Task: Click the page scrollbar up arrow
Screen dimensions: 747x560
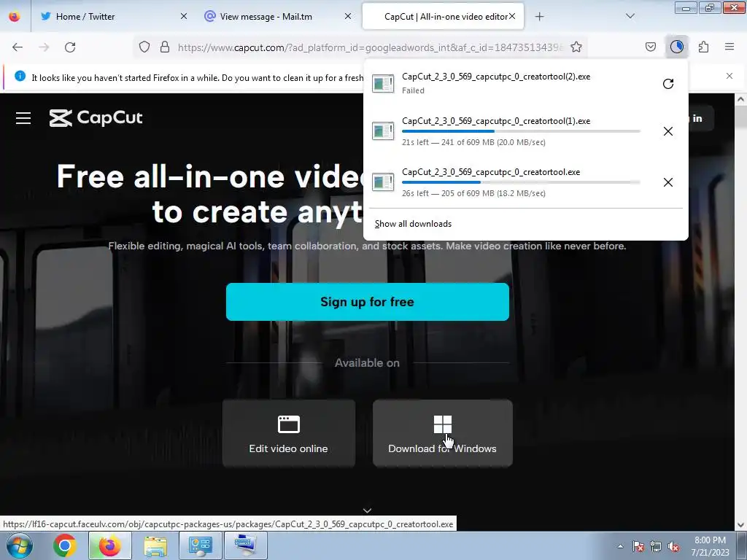Action: (741, 99)
